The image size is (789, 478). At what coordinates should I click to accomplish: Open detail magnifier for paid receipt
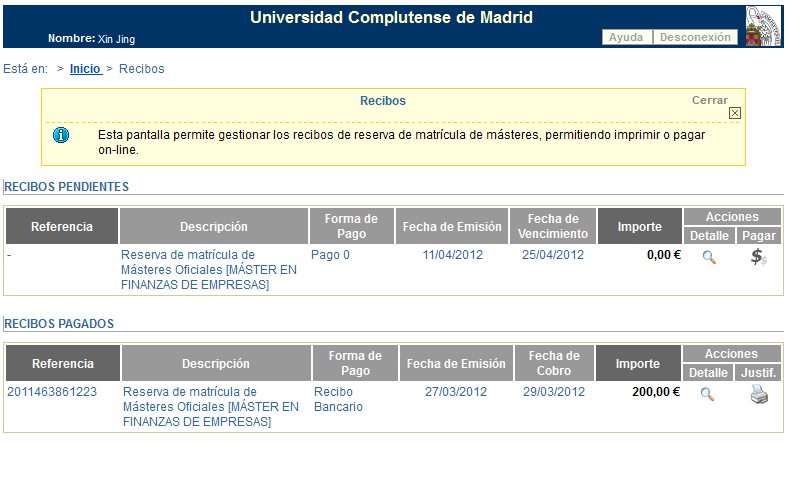[x=707, y=394]
